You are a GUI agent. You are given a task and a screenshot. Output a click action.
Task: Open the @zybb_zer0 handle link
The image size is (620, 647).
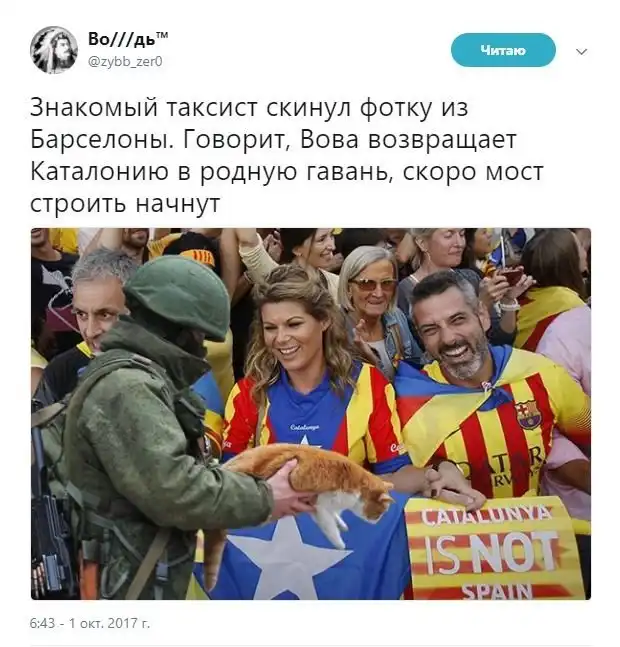125,61
